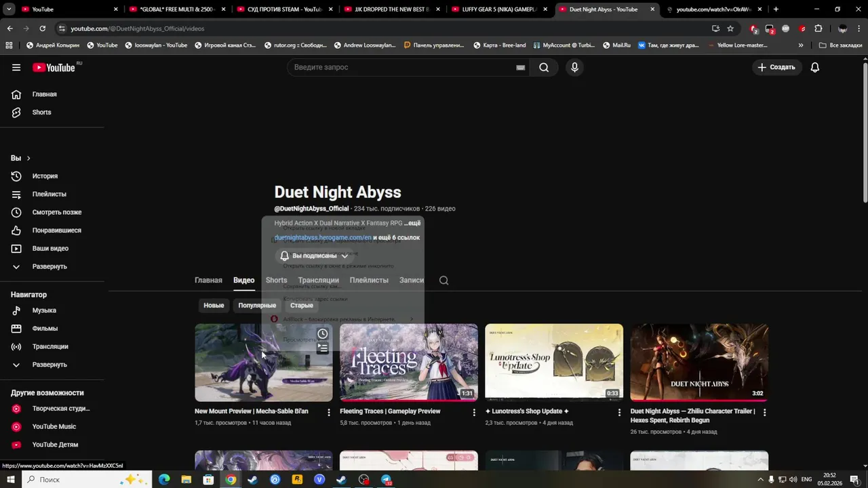Click New Mount Preview | Mecha-Sable Bi'an title

coord(251,411)
